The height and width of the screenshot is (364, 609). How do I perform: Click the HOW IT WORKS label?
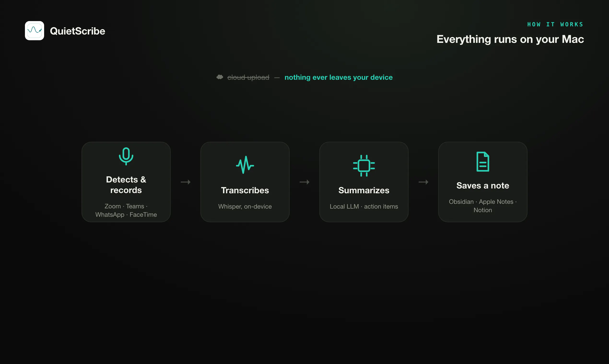556,24
